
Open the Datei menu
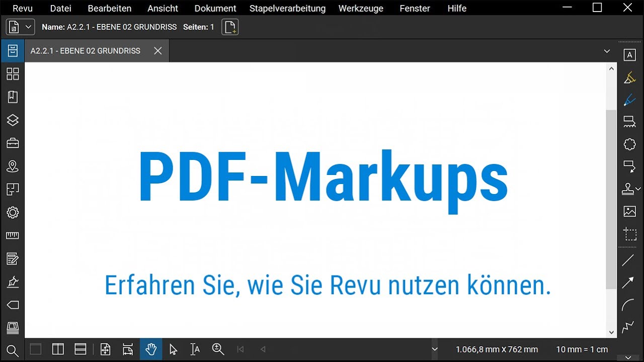[x=61, y=9]
